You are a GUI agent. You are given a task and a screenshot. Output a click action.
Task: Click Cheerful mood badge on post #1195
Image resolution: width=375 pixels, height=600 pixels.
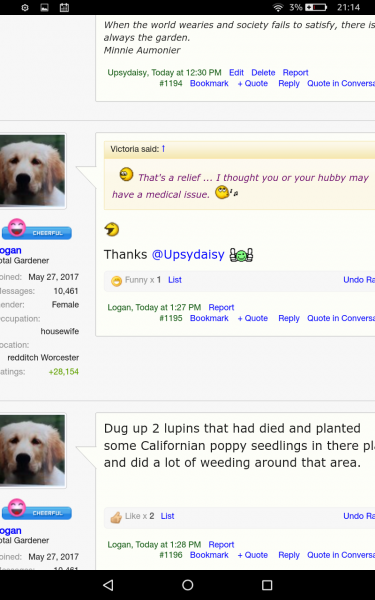(x=37, y=230)
